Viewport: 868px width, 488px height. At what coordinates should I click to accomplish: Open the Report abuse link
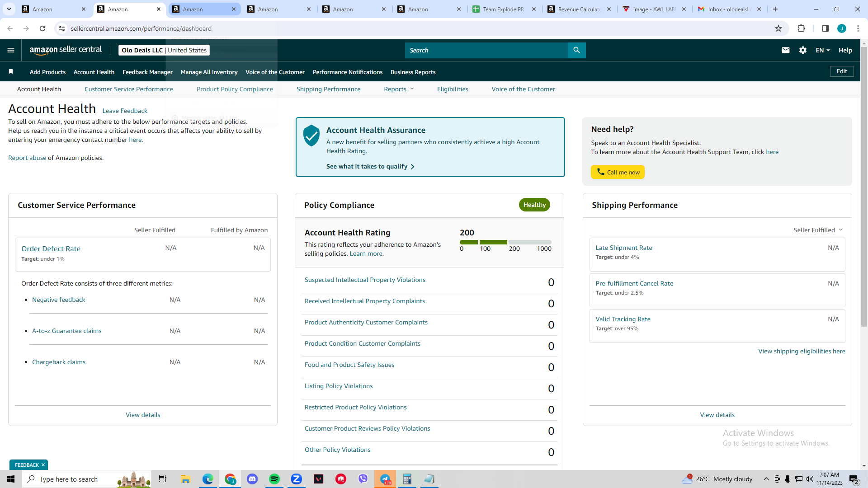[x=27, y=158]
